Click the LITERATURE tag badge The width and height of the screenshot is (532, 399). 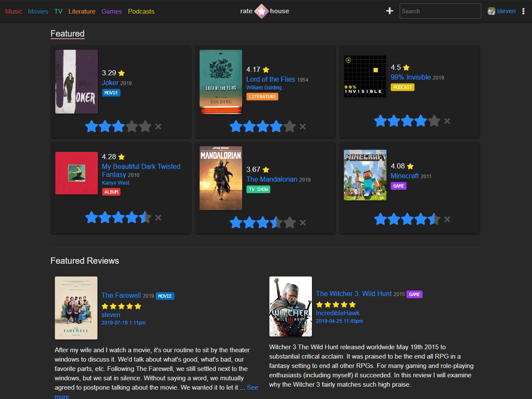pyautogui.click(x=262, y=97)
